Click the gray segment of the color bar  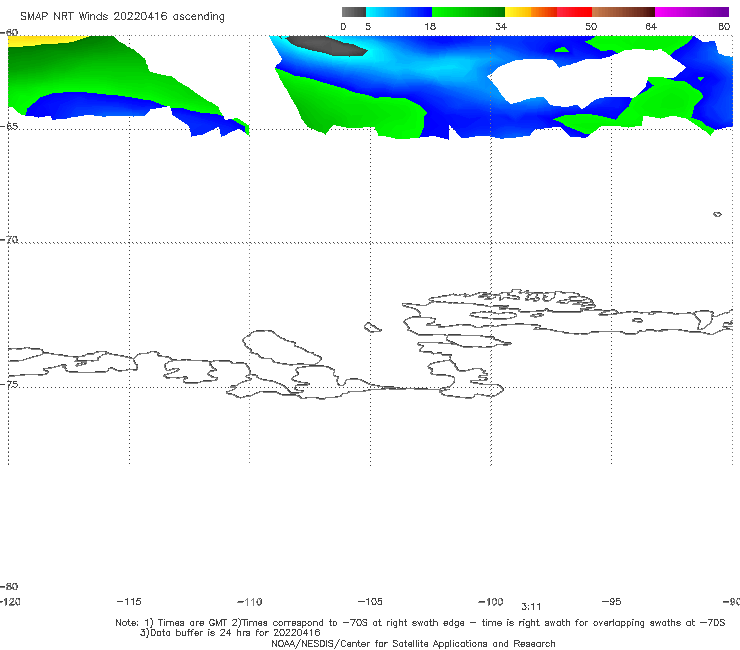point(354,12)
